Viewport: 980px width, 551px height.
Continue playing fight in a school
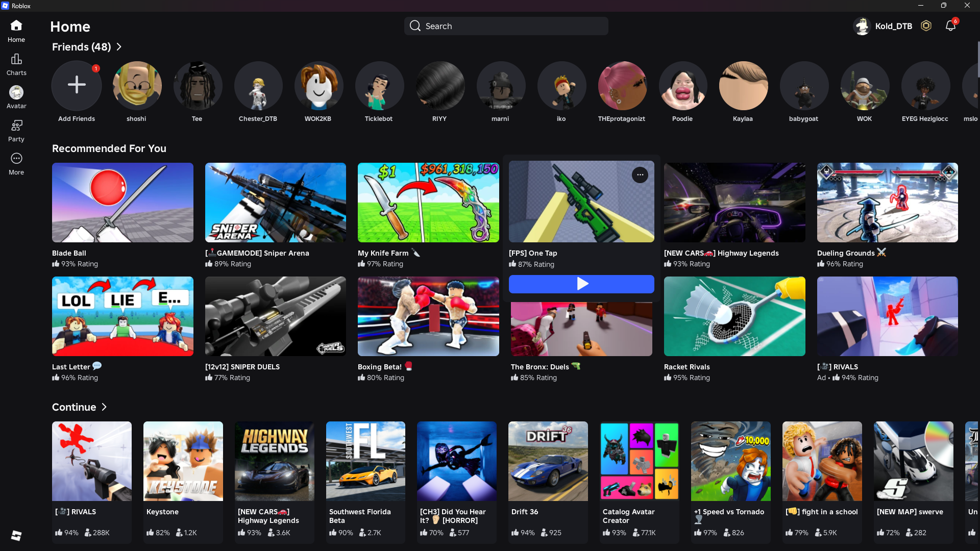click(822, 461)
